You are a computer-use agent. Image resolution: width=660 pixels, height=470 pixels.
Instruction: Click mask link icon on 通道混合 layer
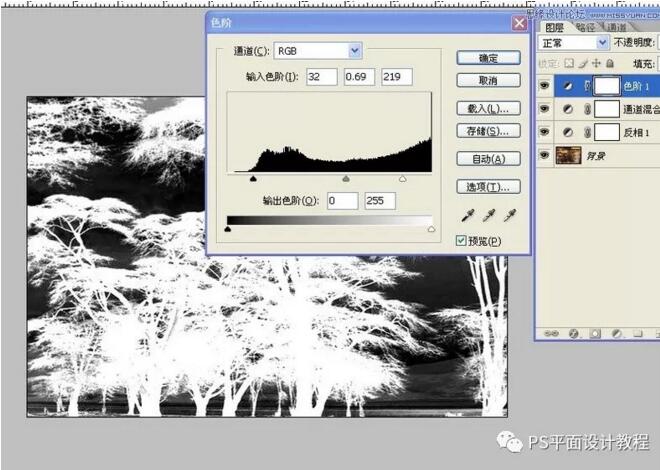coord(587,109)
